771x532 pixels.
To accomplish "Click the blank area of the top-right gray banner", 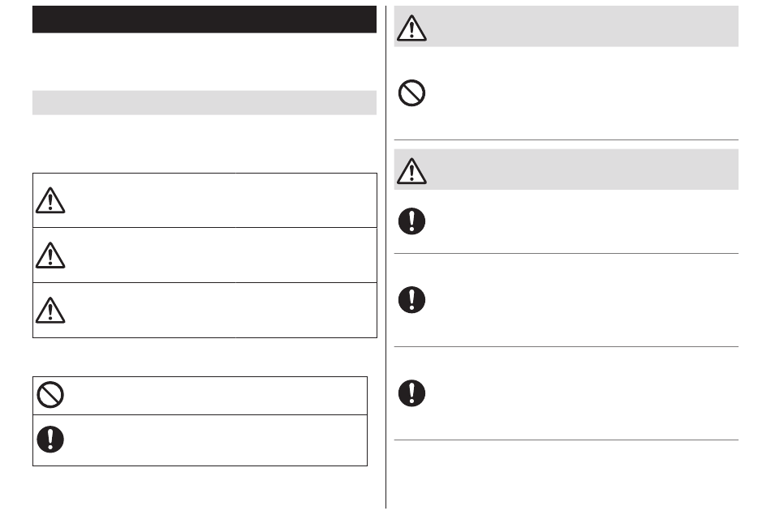I will [x=583, y=27].
